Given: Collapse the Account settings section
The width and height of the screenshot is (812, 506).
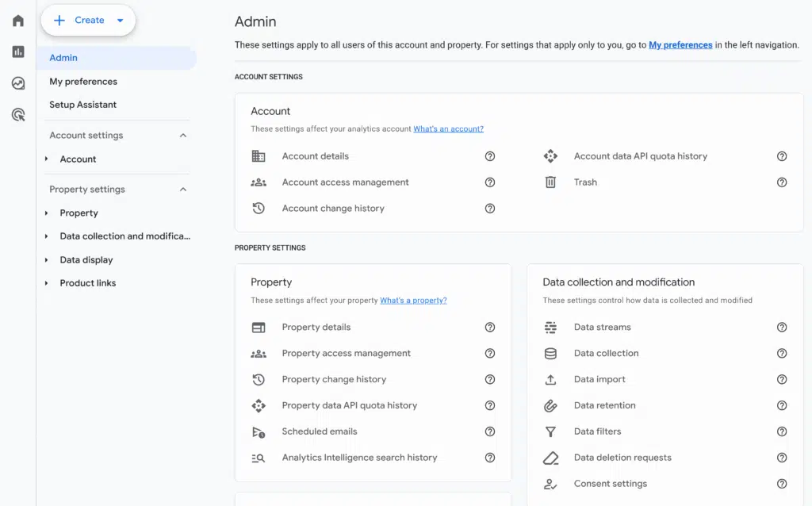Looking at the screenshot, I should 183,136.
